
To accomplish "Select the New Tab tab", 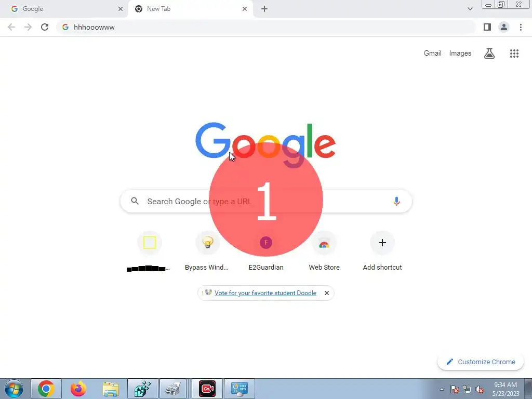I will [x=190, y=9].
